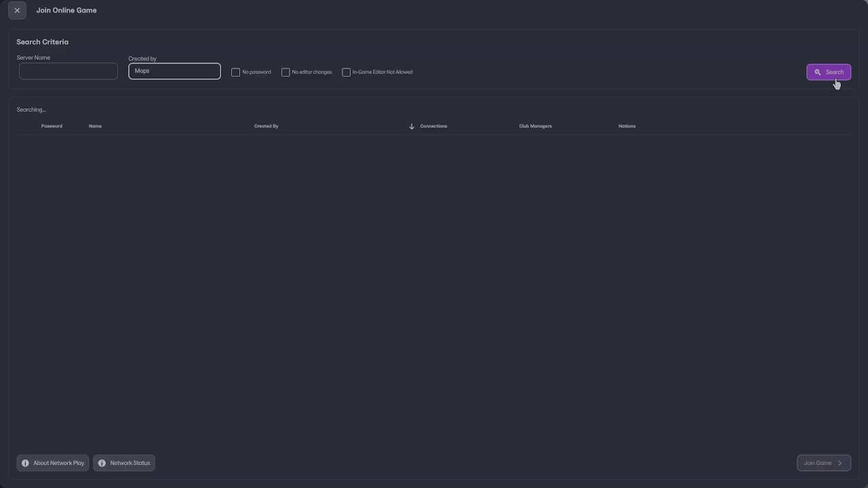
Task: Sort the list by Password column
Action: click(x=52, y=126)
